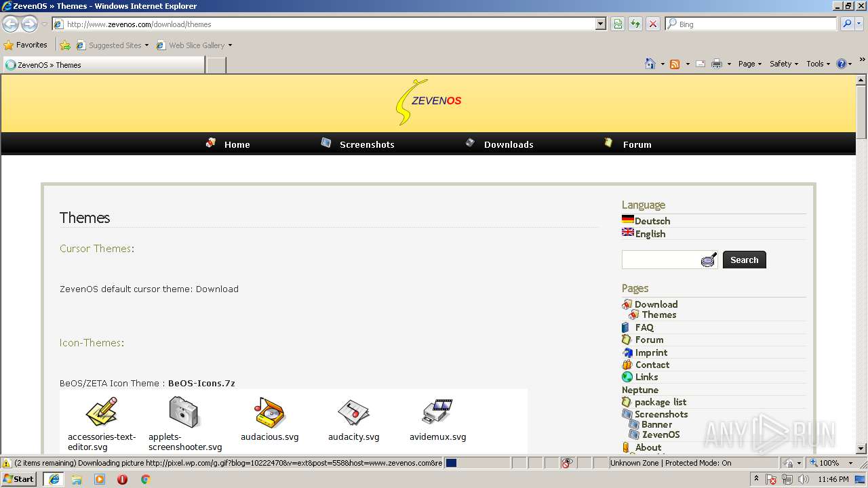Open the FAQ sidebar link
Screen dimensions: 868x488
[644, 327]
